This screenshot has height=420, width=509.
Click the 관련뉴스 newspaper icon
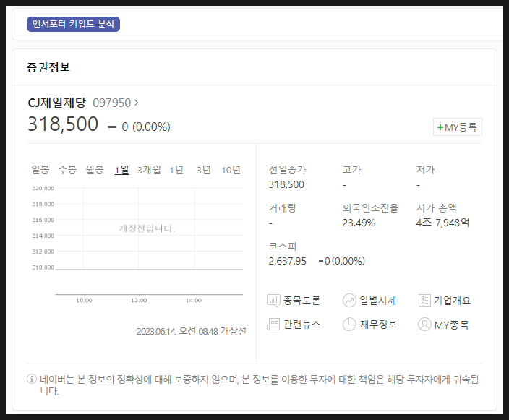[273, 325]
